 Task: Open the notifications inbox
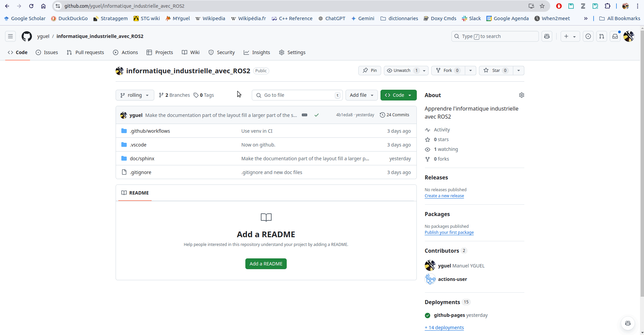[615, 36]
